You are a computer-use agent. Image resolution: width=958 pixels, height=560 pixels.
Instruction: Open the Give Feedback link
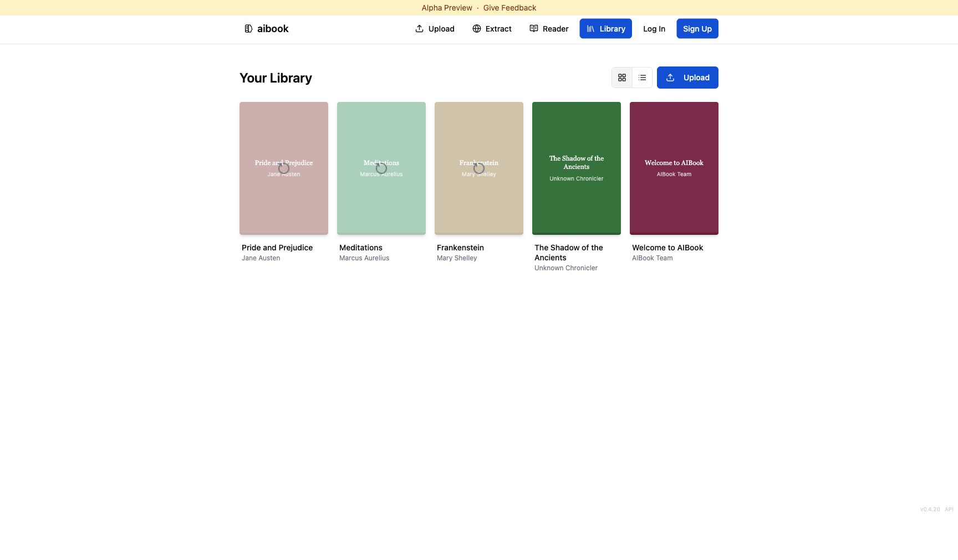tap(509, 8)
